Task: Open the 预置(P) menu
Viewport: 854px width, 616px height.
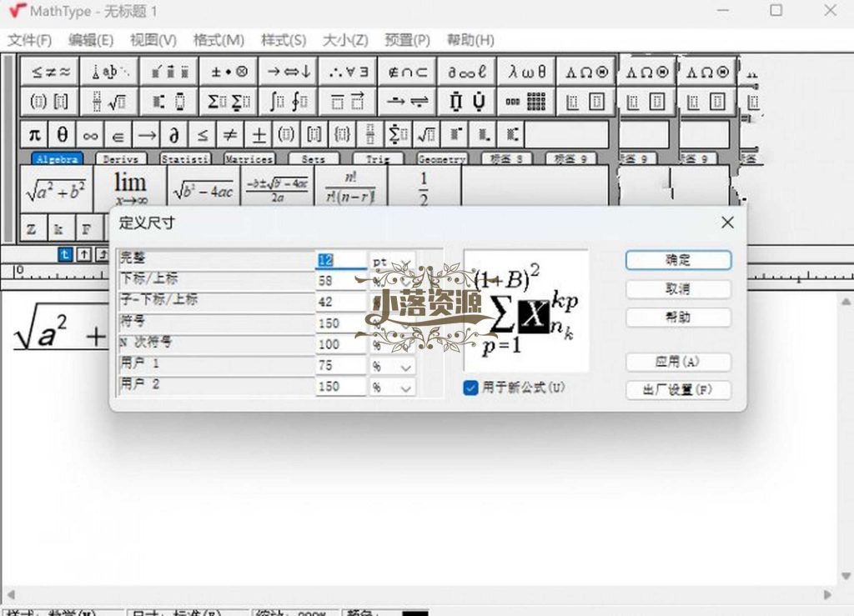Action: pyautogui.click(x=407, y=40)
